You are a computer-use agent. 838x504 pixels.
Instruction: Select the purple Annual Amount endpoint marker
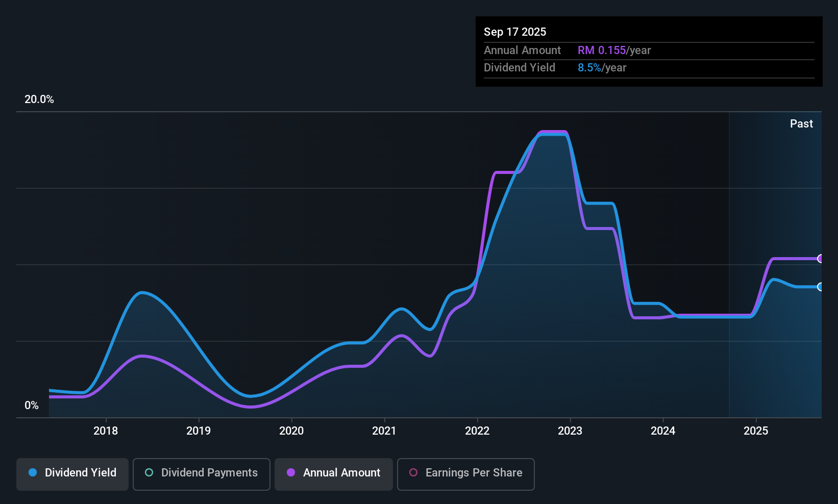(820, 259)
